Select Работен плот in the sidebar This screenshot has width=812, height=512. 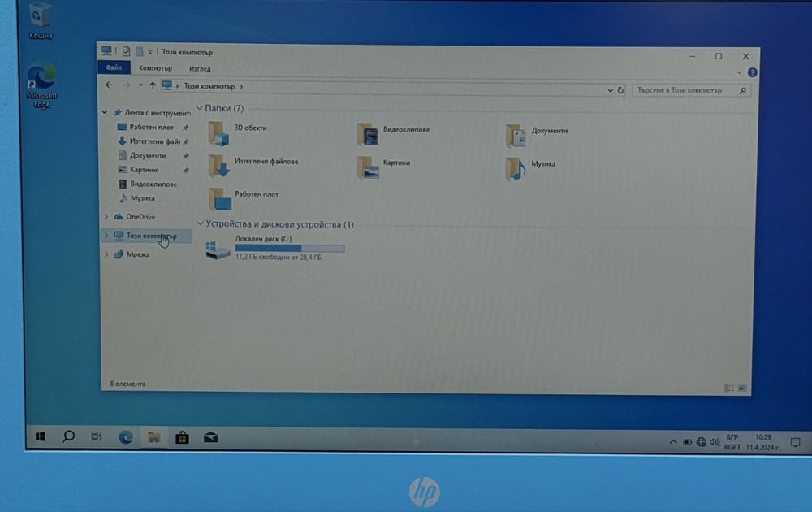tap(151, 127)
